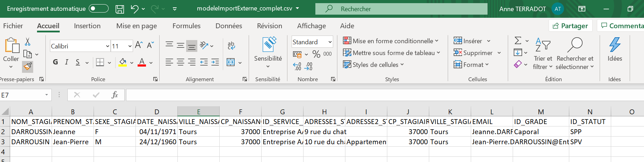The width and height of the screenshot is (644, 162).
Task: Expand the Standard number format dropdown
Action: pyautogui.click(x=330, y=42)
